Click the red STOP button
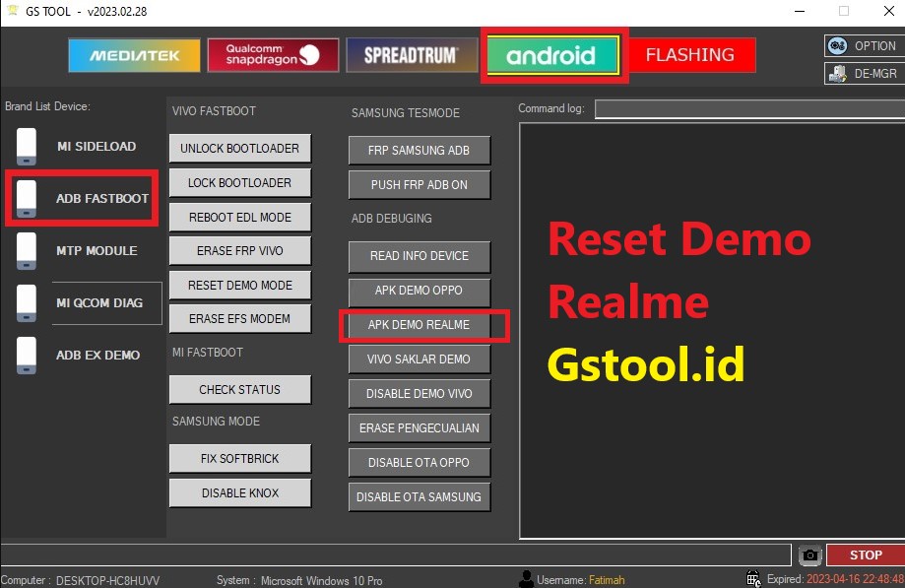905x588 pixels. (866, 555)
